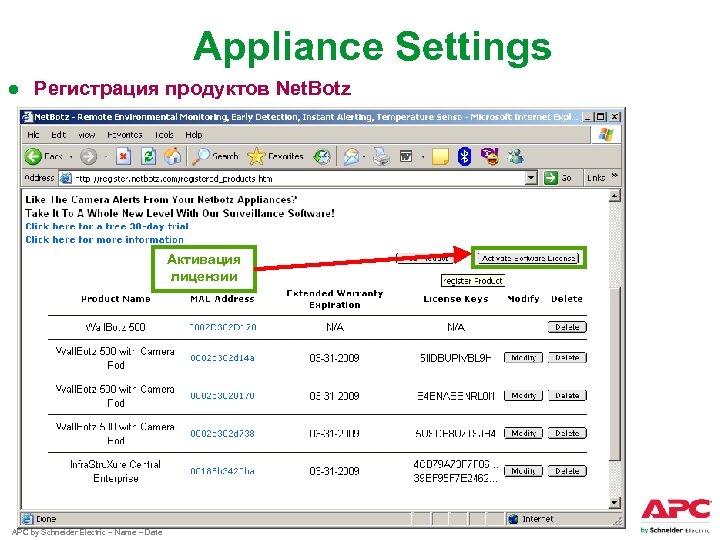Click the scrollbar down arrow

coord(615,502)
